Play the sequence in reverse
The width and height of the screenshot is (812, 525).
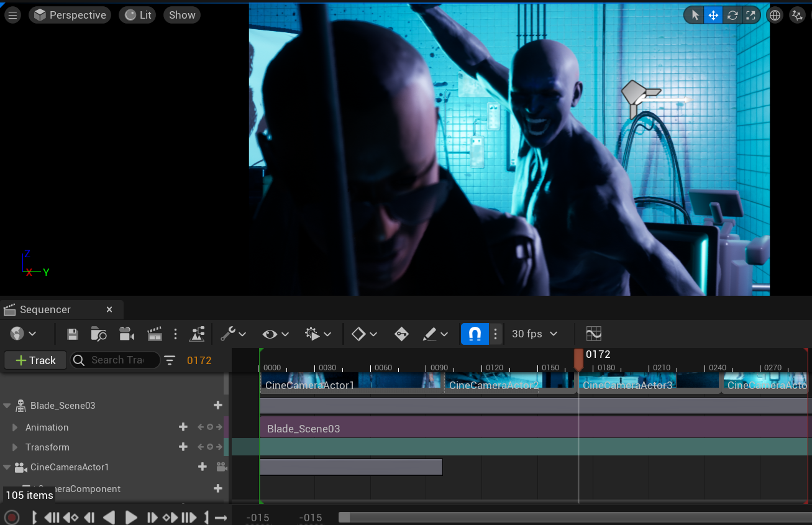click(109, 518)
